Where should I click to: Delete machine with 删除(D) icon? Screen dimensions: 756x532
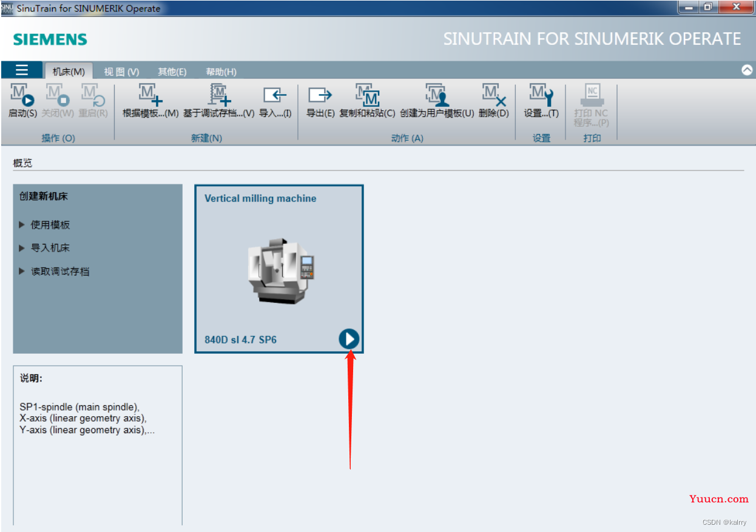click(x=493, y=96)
